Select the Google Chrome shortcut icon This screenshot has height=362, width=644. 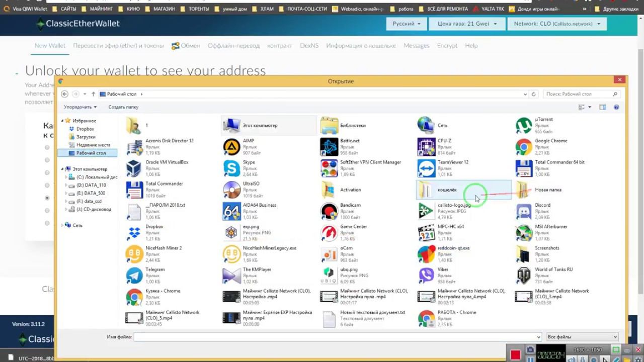point(524,147)
